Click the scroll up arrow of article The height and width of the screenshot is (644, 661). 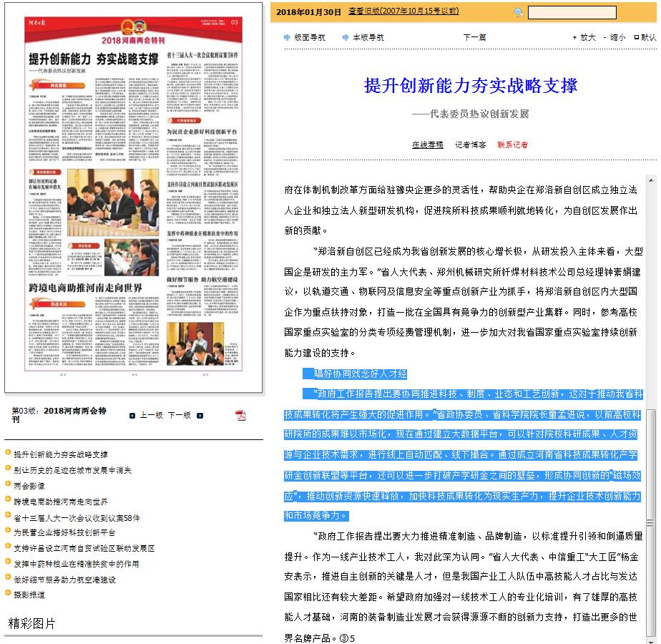point(651,180)
